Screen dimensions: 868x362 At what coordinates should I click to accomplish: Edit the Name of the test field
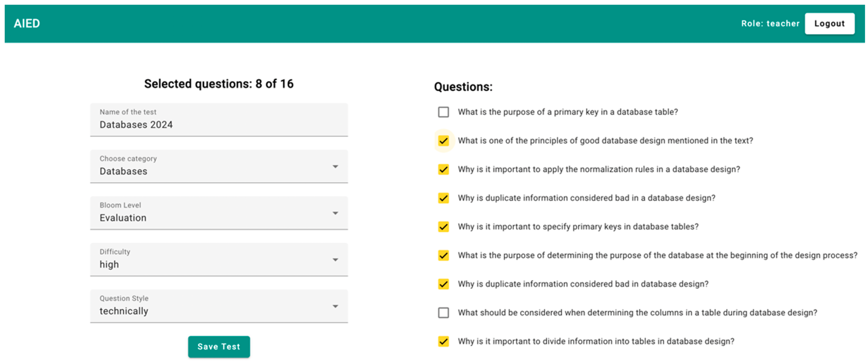pos(218,125)
